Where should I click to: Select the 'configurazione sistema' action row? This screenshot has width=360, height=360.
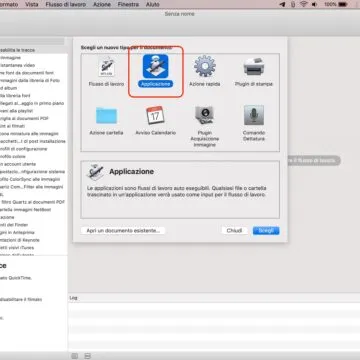pyautogui.click(x=34, y=172)
